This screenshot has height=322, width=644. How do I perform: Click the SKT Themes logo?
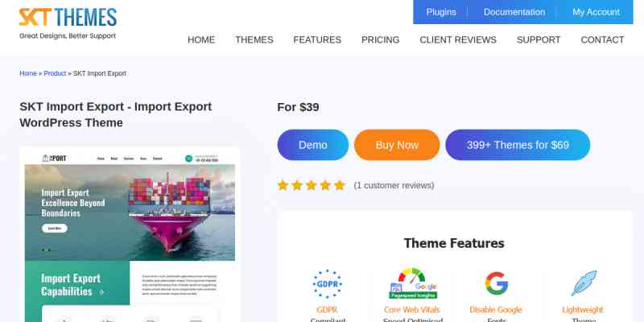tap(68, 24)
